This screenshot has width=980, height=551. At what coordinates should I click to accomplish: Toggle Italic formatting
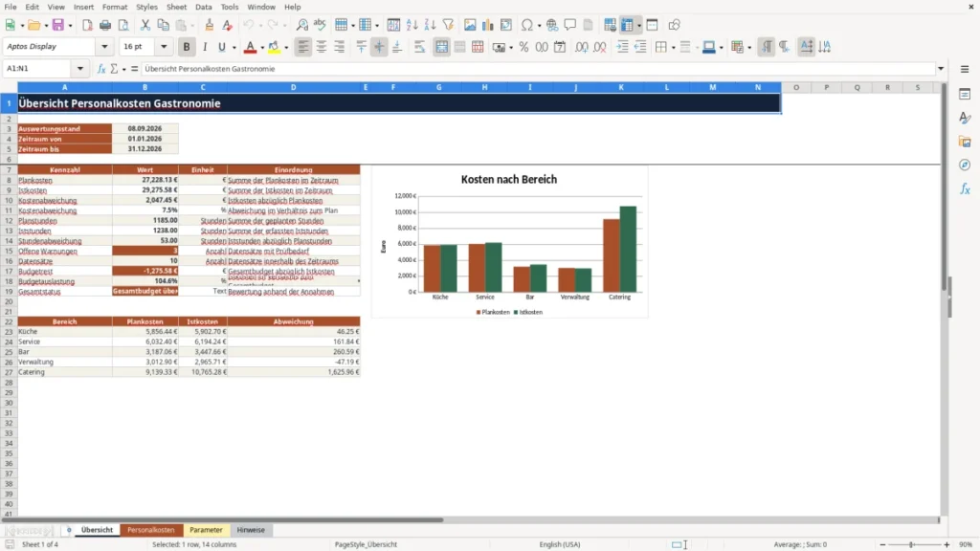[205, 47]
